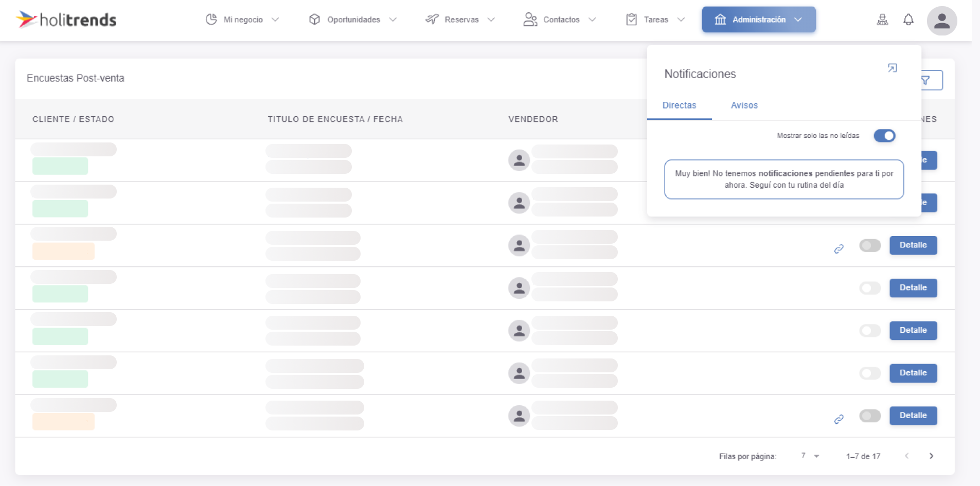Image resolution: width=980 pixels, height=486 pixels.
Task: Click the TITULO DE ENCUESTA / FECHA header
Action: coord(335,119)
